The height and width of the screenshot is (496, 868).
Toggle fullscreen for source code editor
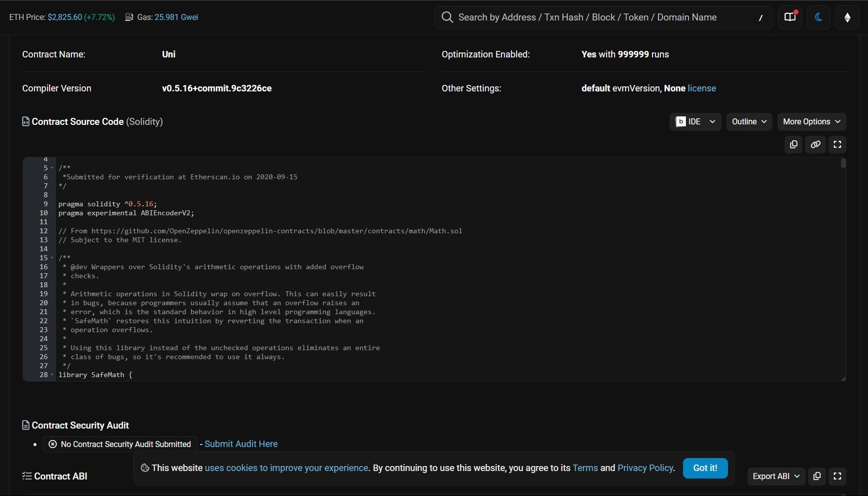pyautogui.click(x=837, y=145)
